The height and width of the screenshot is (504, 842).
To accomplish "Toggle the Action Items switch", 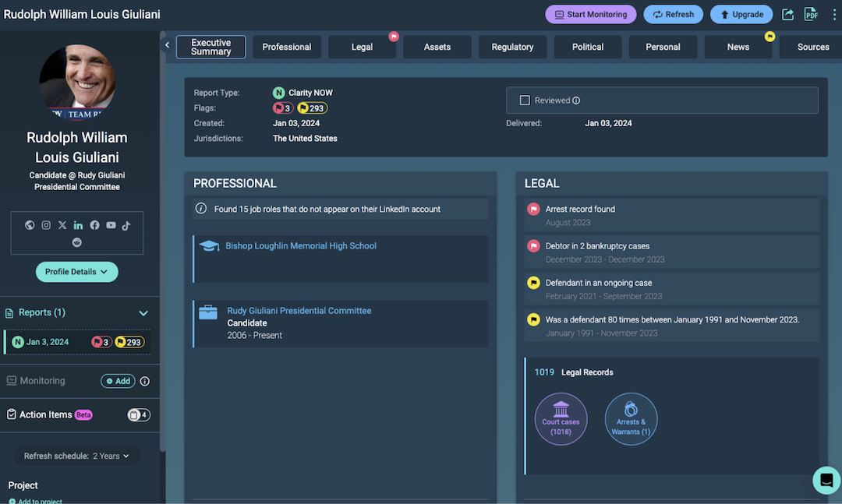I will [139, 415].
